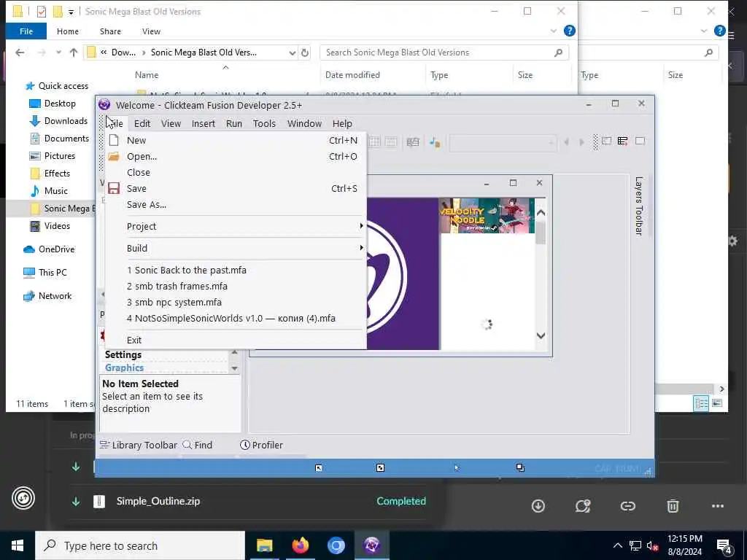Click properties list scroll down arrow
Image resolution: width=747 pixels, height=560 pixels.
234,368
